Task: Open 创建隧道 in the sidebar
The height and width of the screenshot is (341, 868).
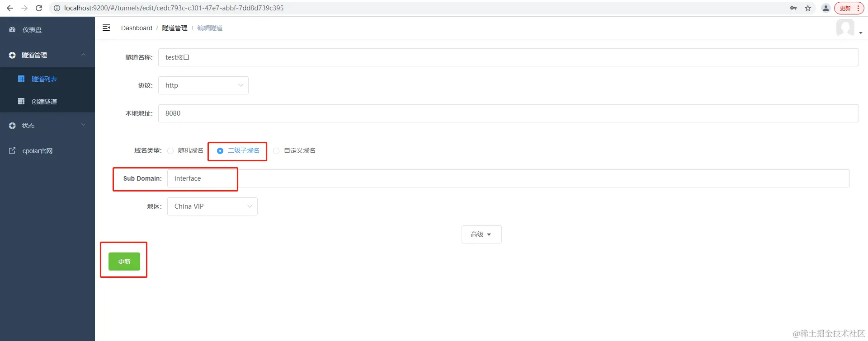Action: pyautogui.click(x=47, y=101)
